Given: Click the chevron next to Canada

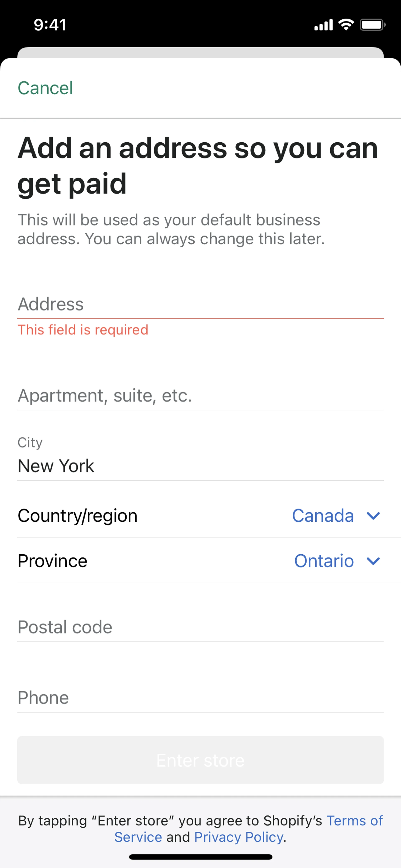Looking at the screenshot, I should tap(373, 516).
